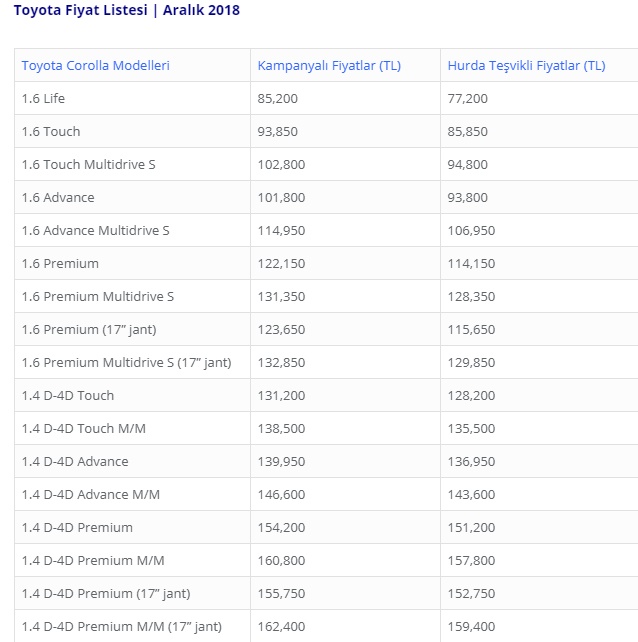Click the campaign price 160,800
The width and height of the screenshot is (638, 642).
click(x=281, y=561)
